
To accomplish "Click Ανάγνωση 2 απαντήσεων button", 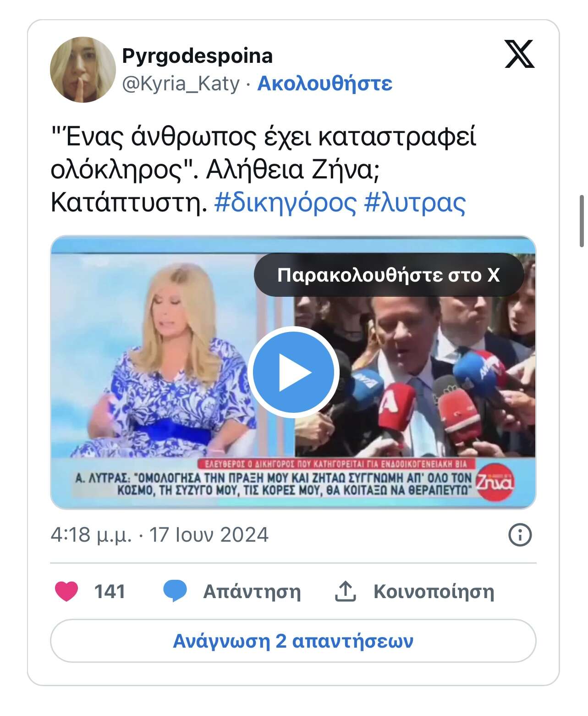I will tap(293, 641).
